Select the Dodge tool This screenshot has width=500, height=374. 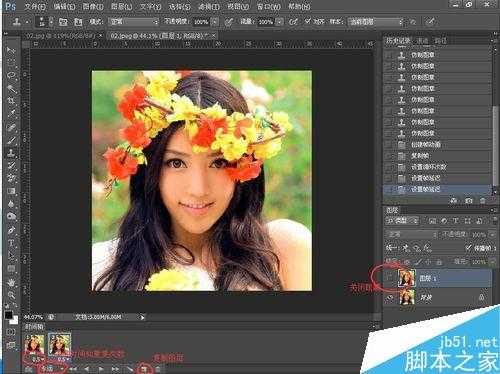point(11,216)
